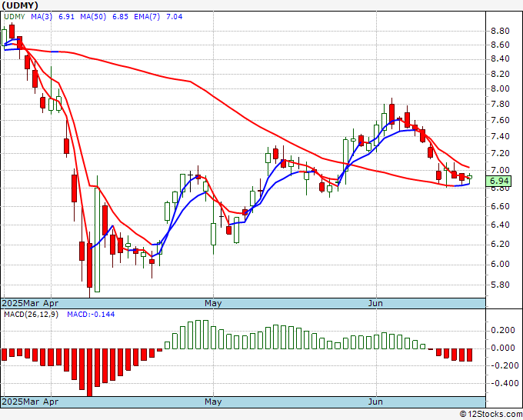Click the May label under the MACD panel
Image resolution: width=523 pixels, height=420 pixels.
[x=213, y=402]
